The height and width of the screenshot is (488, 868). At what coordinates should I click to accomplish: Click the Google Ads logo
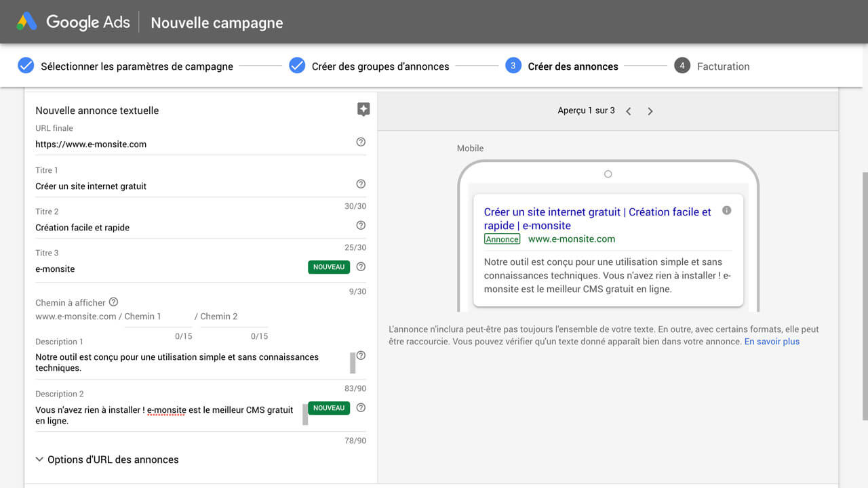[x=73, y=22]
